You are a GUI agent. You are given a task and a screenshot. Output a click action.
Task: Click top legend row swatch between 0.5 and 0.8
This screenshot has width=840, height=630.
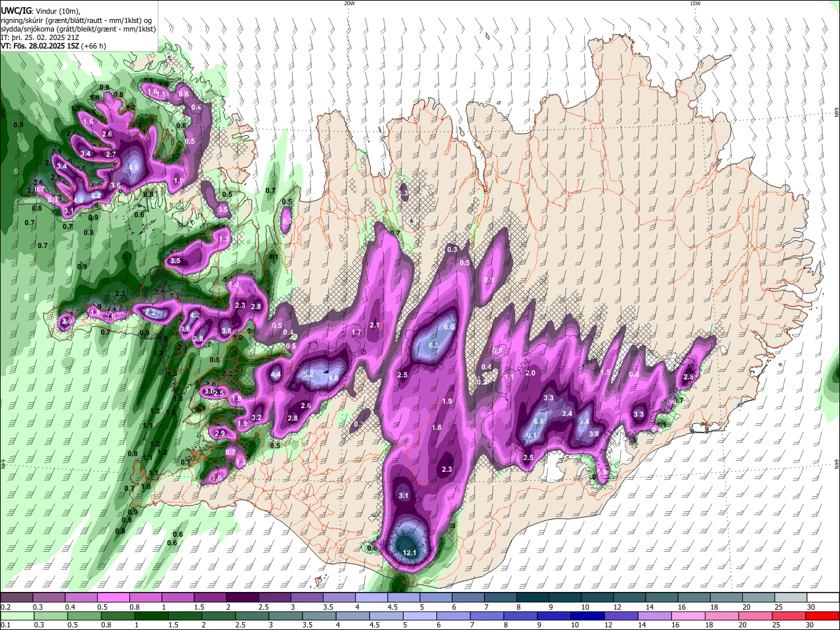[112, 597]
